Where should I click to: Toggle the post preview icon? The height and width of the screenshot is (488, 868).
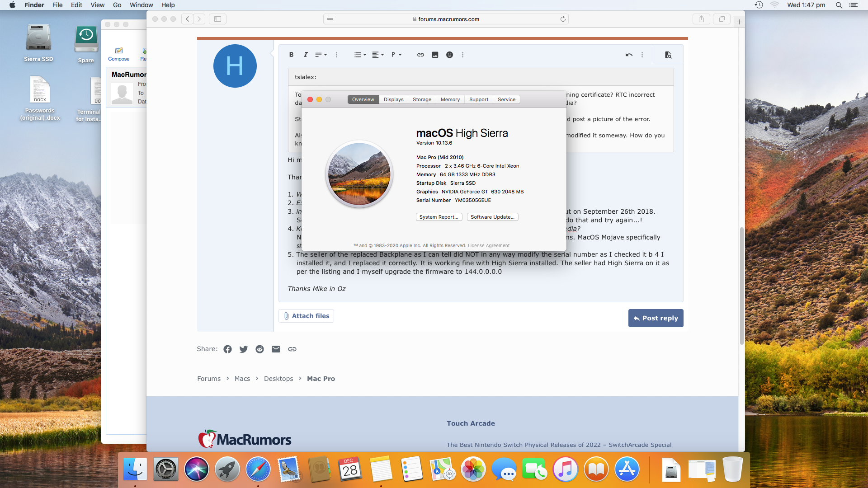click(x=668, y=55)
